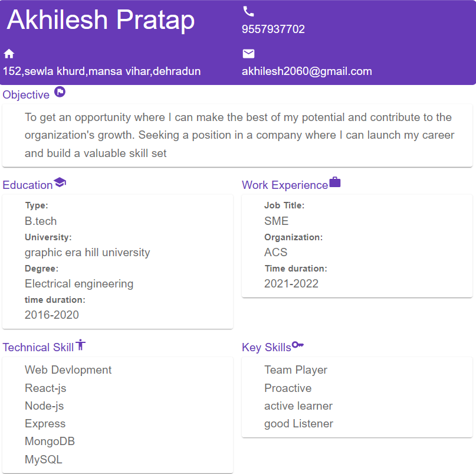Click the graduation cap icon beside Education
This screenshot has width=476, height=474.
click(x=60, y=182)
